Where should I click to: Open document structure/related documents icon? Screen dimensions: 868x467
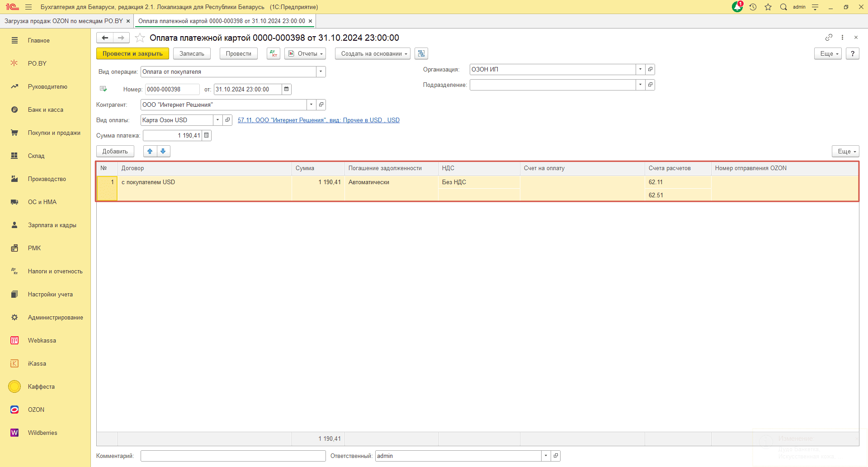[x=421, y=53]
